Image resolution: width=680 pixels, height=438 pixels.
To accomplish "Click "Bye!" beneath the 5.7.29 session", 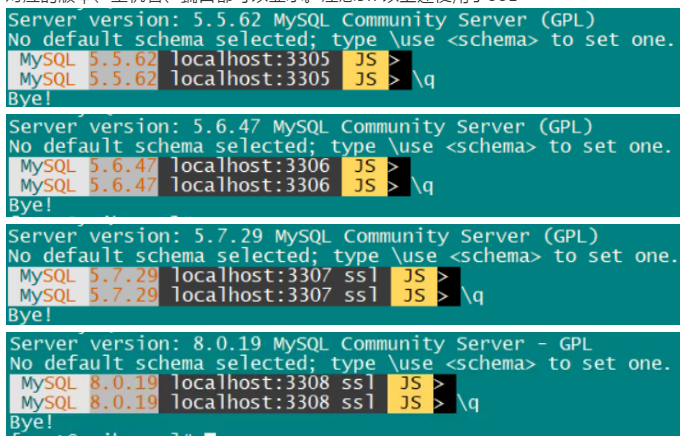I will 29,315.
